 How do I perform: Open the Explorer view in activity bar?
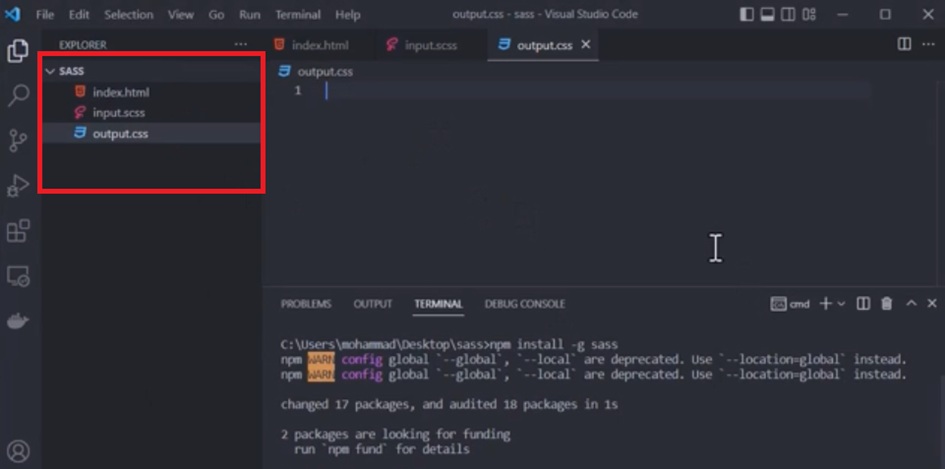pyautogui.click(x=18, y=51)
